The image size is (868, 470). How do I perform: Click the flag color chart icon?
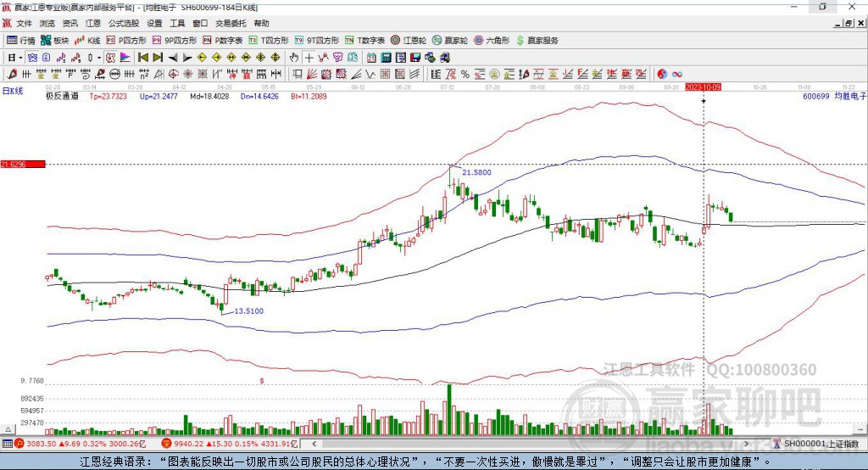click(x=125, y=58)
